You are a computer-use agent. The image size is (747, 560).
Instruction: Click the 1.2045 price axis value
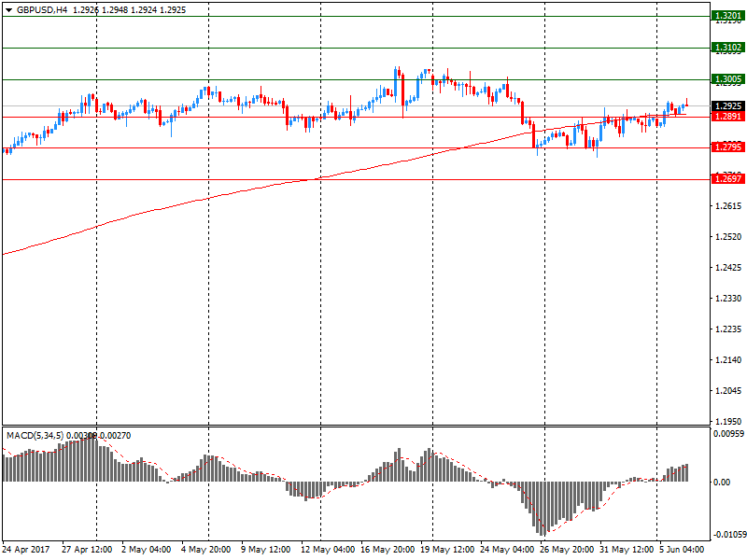click(x=728, y=391)
